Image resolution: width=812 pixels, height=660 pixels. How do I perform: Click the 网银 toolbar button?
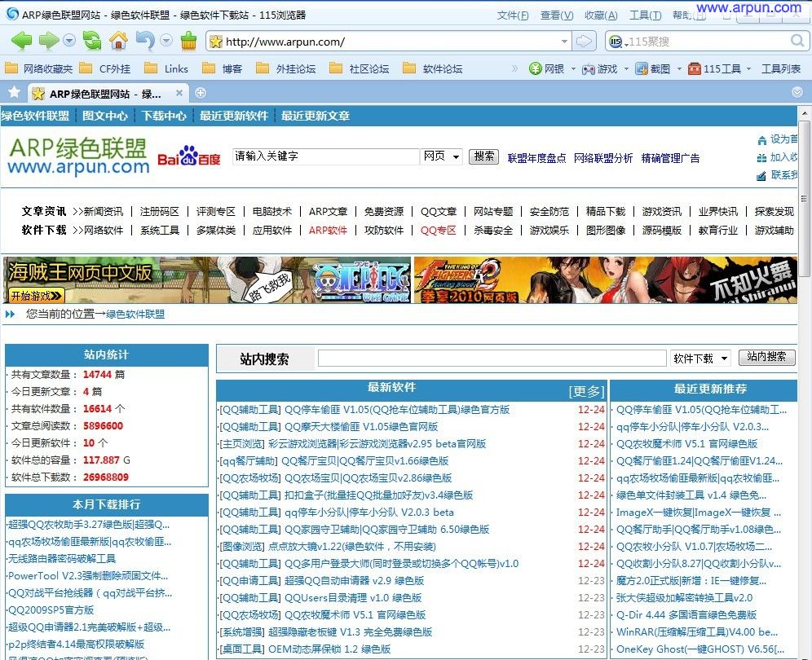tap(547, 68)
